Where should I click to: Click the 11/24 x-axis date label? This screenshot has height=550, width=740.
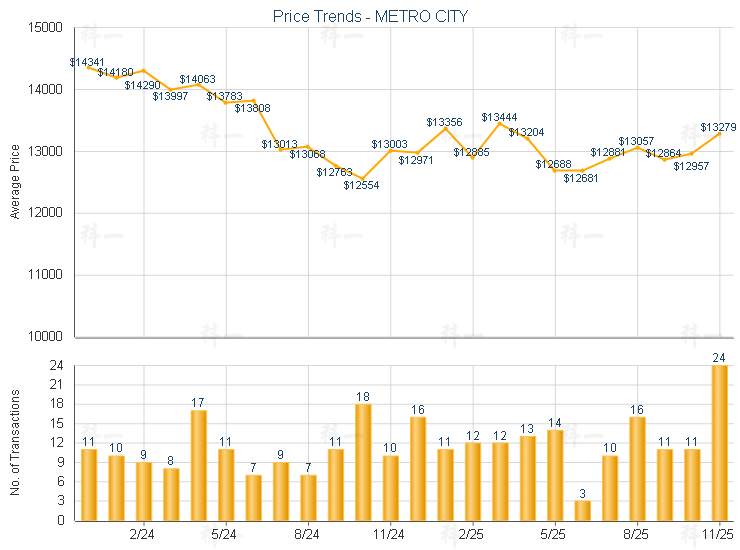click(x=390, y=534)
